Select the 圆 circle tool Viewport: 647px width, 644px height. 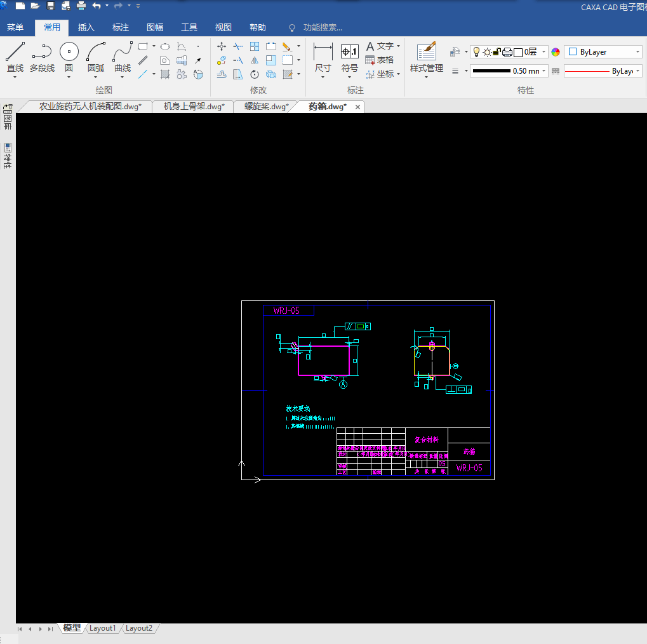point(69,57)
